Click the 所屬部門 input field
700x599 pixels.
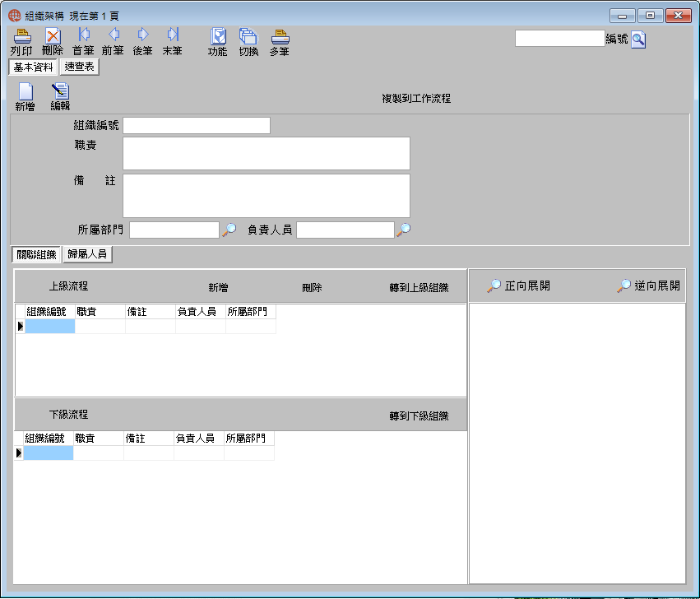click(x=174, y=230)
